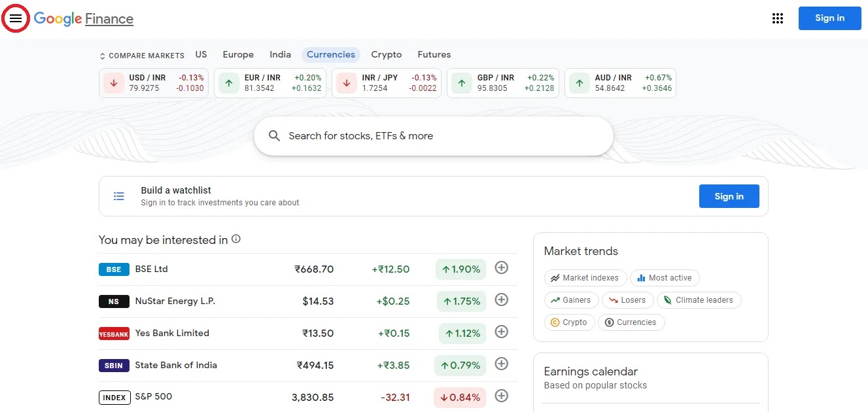868x412 pixels.
Task: Open the State Bank of India row
Action: click(x=308, y=366)
